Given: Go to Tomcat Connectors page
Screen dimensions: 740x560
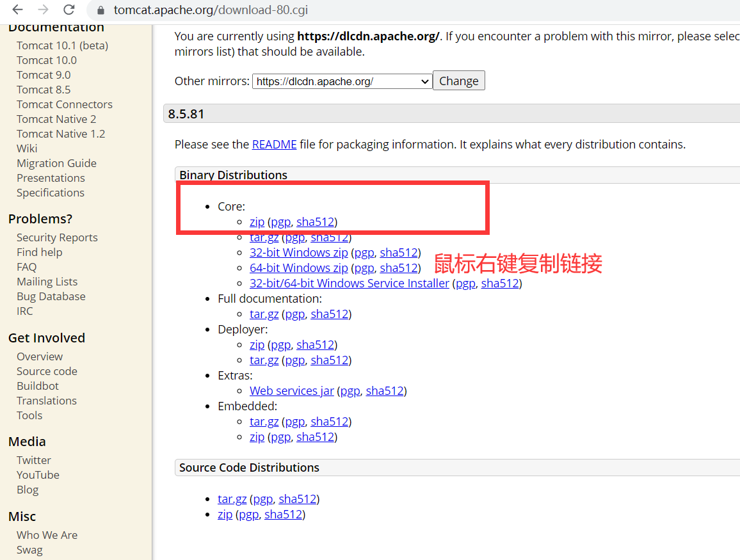Looking at the screenshot, I should 65,104.
